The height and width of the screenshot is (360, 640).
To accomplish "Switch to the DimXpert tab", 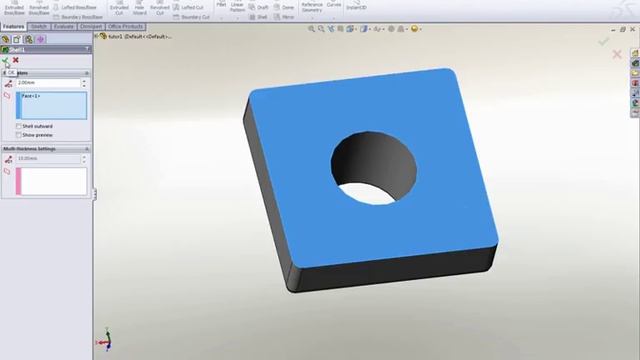I will point(91,27).
